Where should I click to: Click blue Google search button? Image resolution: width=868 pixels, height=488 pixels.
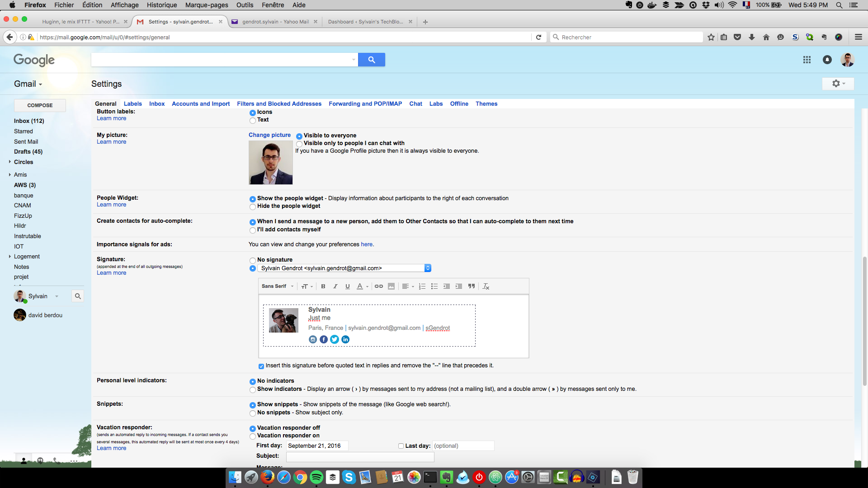(372, 60)
